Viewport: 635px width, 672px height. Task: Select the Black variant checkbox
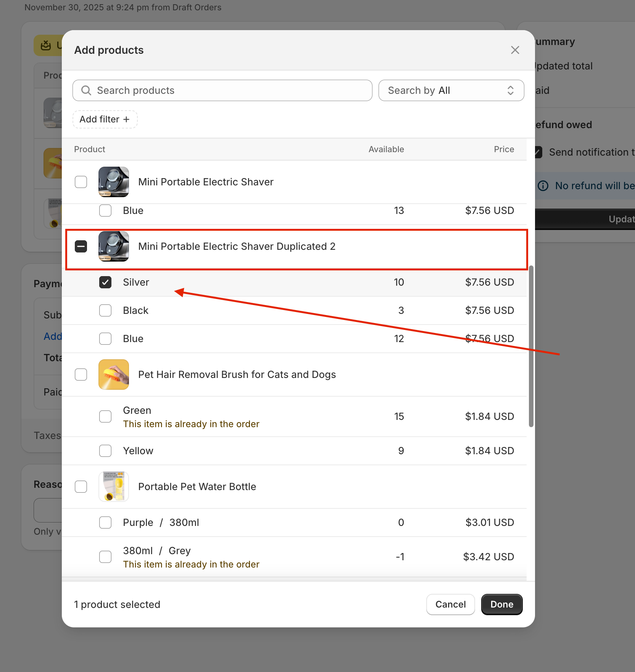(x=105, y=310)
